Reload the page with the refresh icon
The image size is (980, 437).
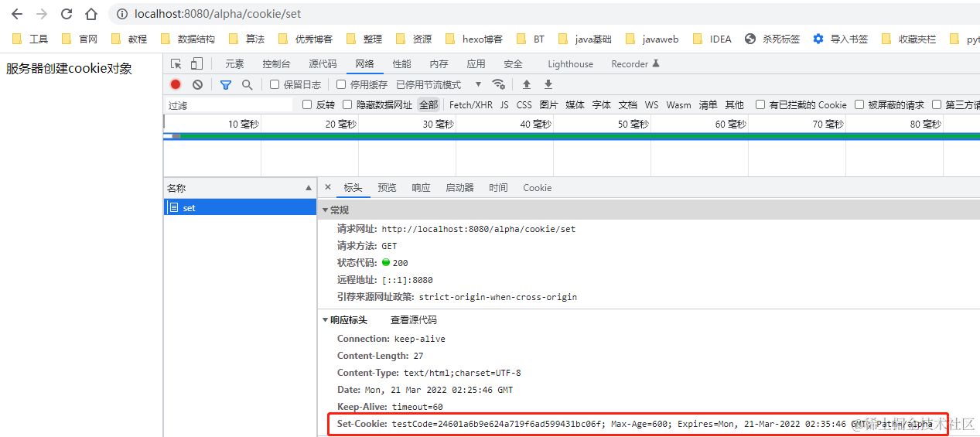click(x=67, y=14)
